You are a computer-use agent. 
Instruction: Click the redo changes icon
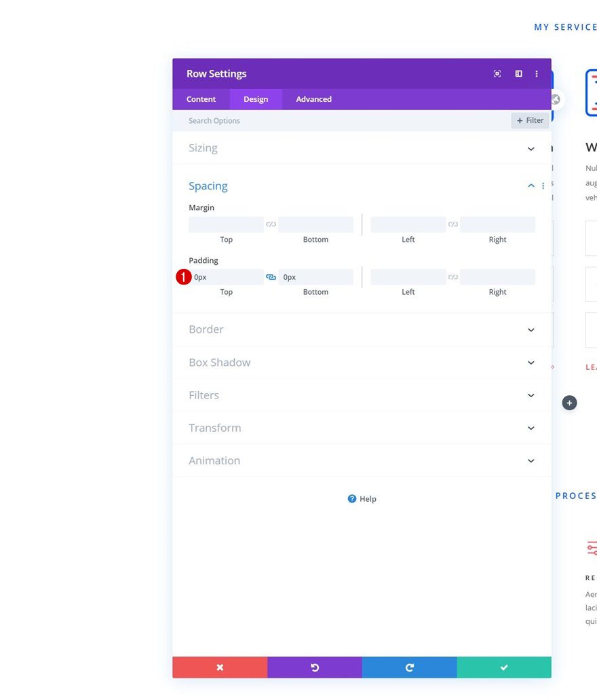tap(408, 667)
